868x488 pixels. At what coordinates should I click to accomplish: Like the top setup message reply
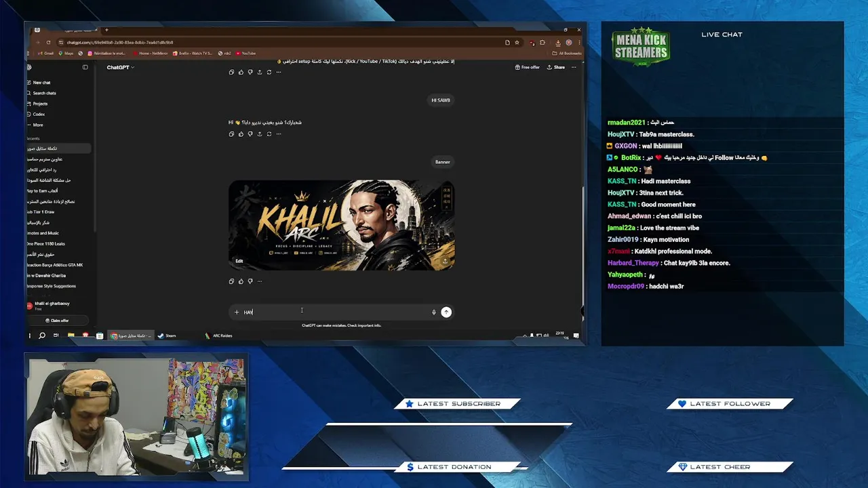point(241,72)
